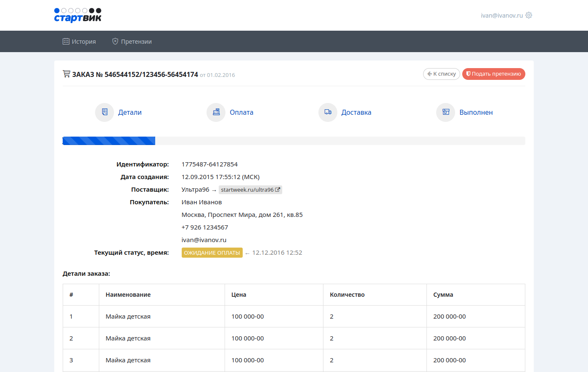Select the Доставка step label
Image resolution: width=588 pixels, height=372 pixels.
tap(356, 113)
